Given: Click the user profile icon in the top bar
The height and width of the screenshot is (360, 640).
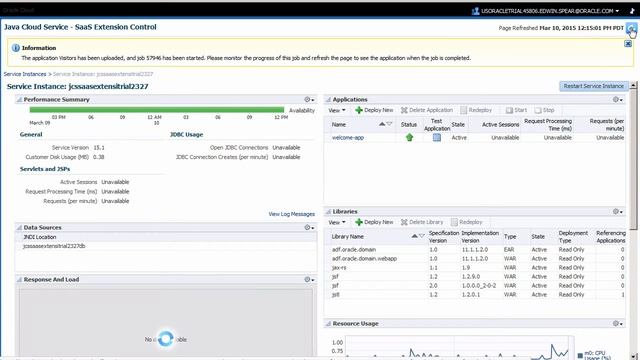Looking at the screenshot, I should click(475, 11).
